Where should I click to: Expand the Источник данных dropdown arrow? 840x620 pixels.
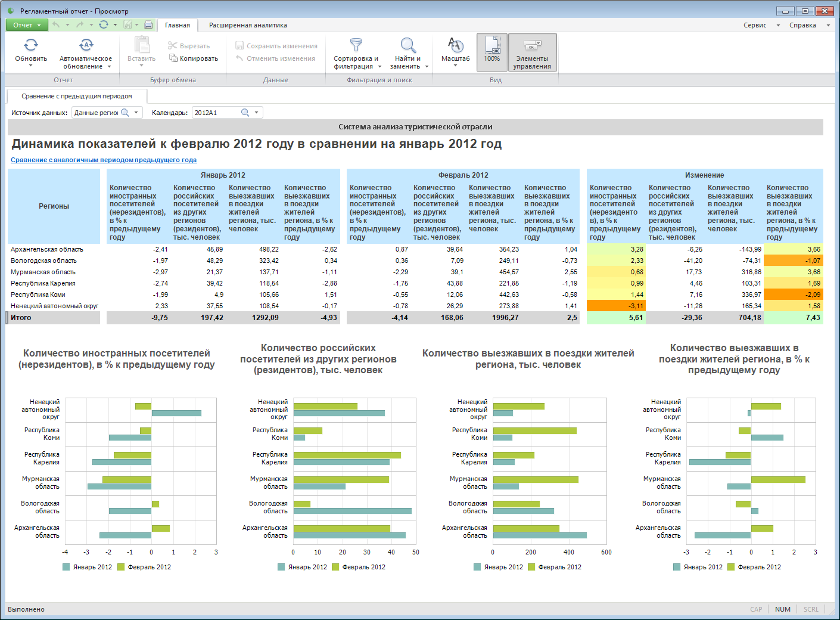136,113
